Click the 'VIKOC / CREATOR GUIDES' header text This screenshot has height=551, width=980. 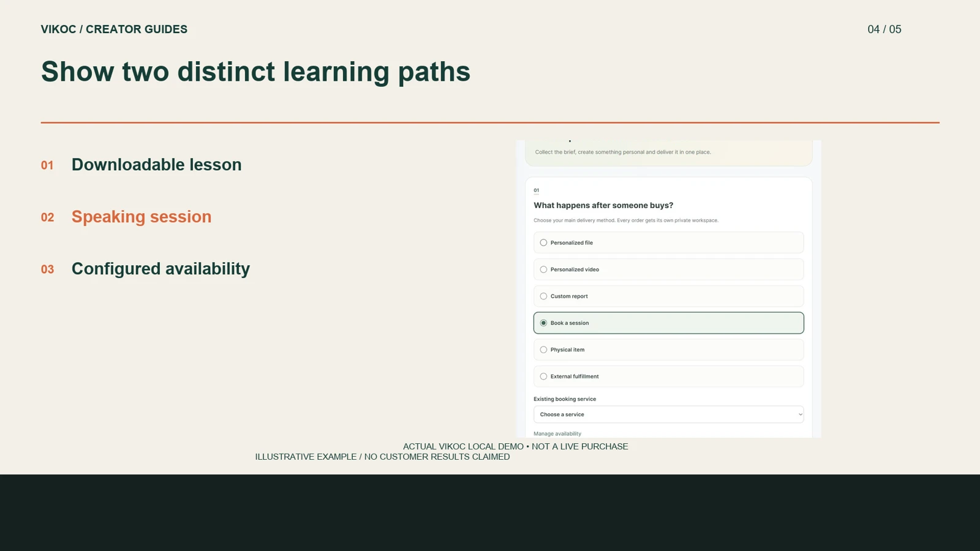click(x=114, y=29)
